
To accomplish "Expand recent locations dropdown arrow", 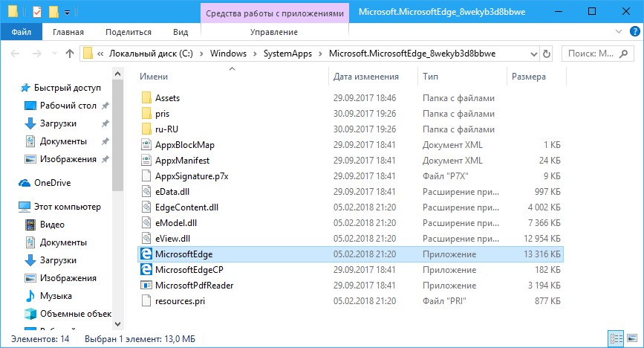I will click(x=54, y=54).
